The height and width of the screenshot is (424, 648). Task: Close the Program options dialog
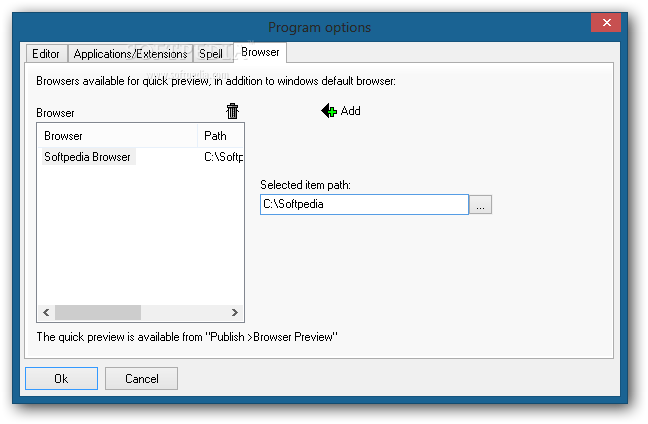pyautogui.click(x=606, y=22)
